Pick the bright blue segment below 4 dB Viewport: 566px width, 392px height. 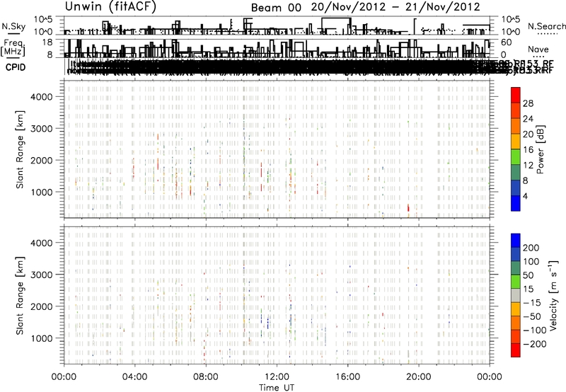pyautogui.click(x=516, y=203)
